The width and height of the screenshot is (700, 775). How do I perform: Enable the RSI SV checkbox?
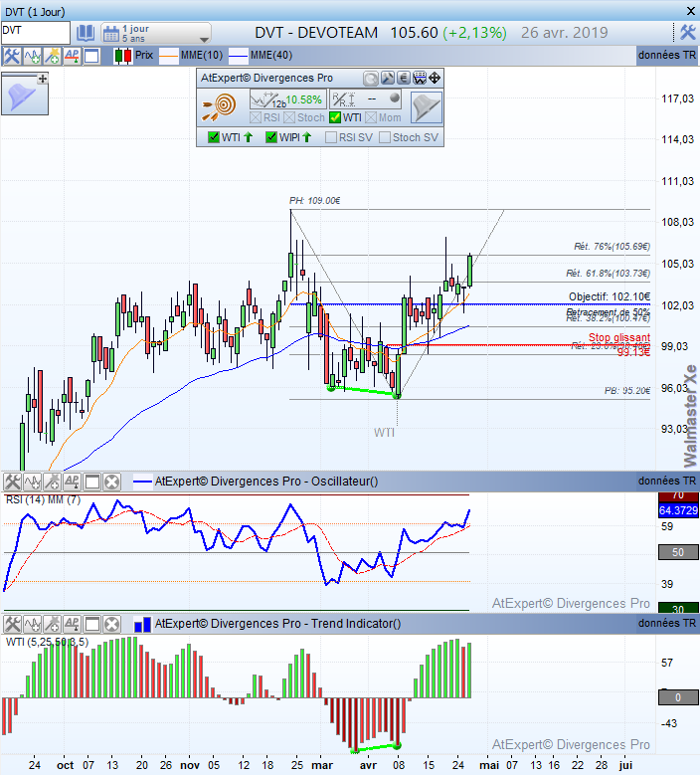coord(331,137)
